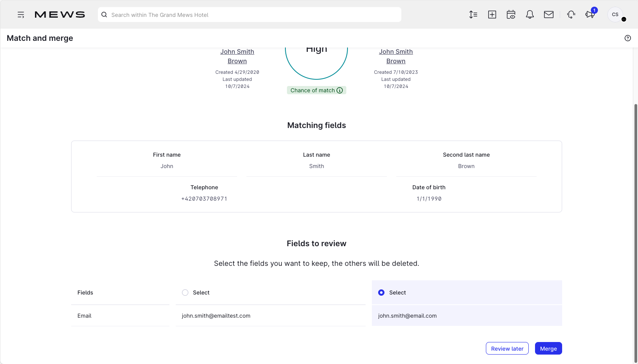Open the CS account avatar menu

pyautogui.click(x=615, y=14)
